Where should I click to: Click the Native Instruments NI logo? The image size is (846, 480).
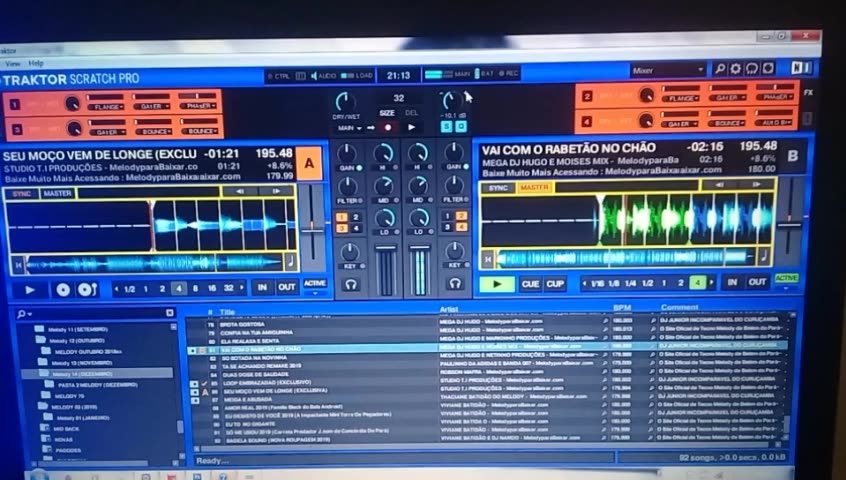click(801, 67)
